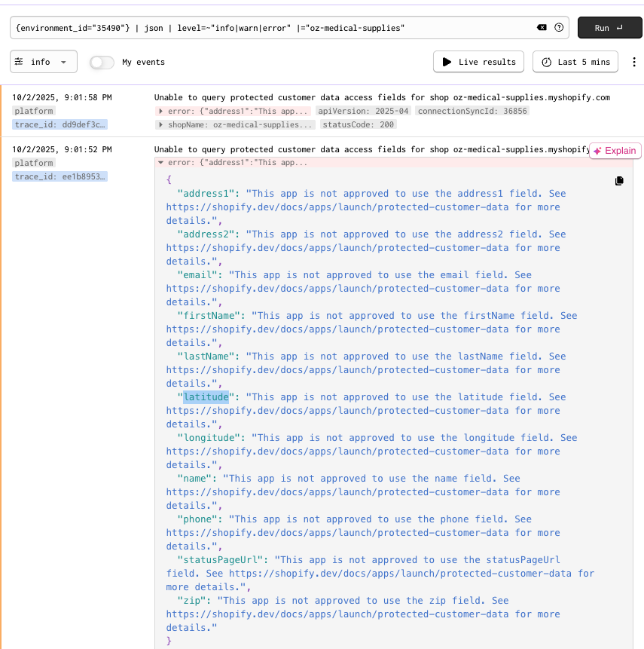This screenshot has width=644, height=649.
Task: Click the "phone" JSON key
Action: click(x=197, y=519)
